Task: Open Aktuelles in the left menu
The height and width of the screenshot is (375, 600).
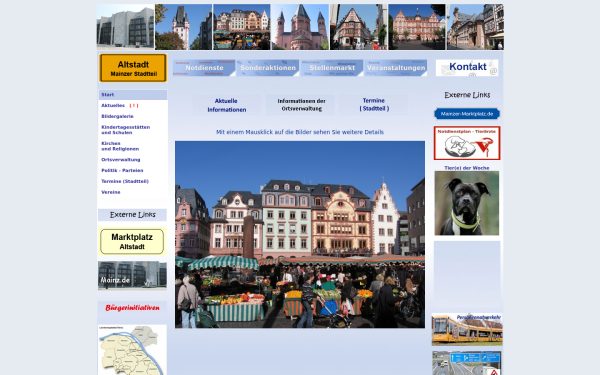Action: click(x=113, y=105)
